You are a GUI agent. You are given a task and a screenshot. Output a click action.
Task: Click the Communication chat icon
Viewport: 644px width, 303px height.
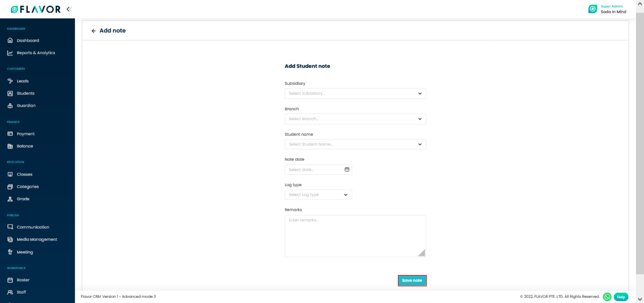10,227
